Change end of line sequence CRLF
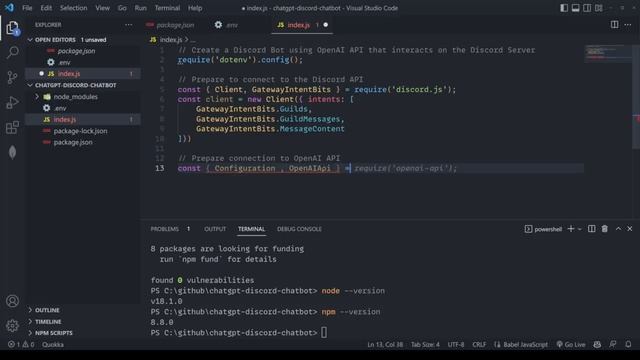The width and height of the screenshot is (640, 360). pyautogui.click(x=479, y=344)
